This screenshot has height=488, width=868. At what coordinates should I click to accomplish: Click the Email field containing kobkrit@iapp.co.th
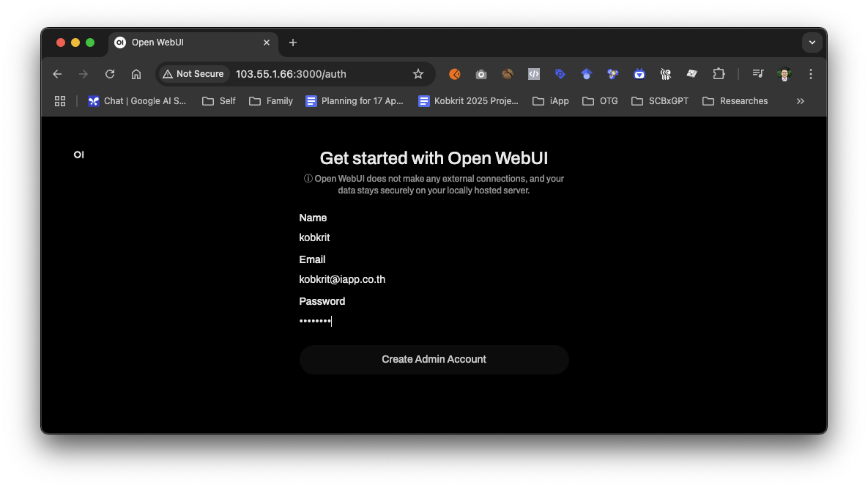pos(434,279)
